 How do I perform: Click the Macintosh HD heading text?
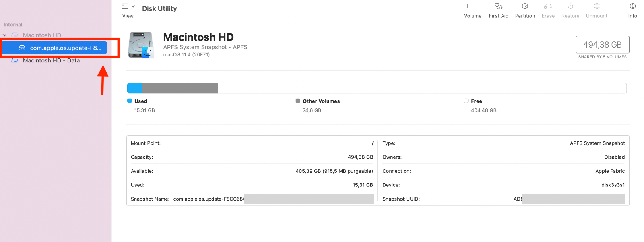tap(198, 37)
